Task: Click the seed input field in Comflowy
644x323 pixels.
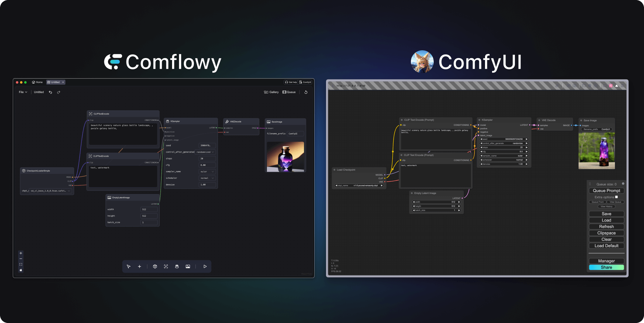Action: click(207, 146)
